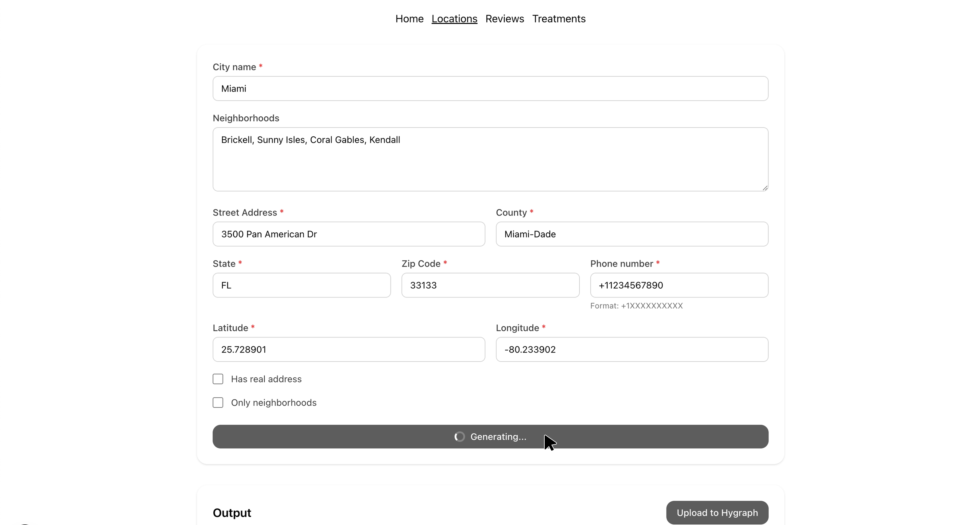This screenshot has width=980, height=525.
Task: Navigate to the Home menu item
Action: [x=409, y=18]
